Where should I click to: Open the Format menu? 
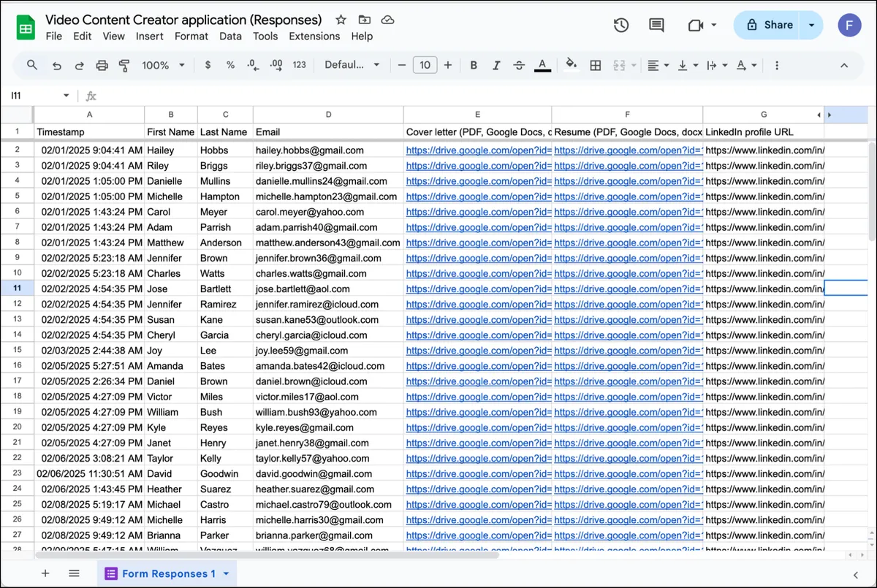(191, 36)
